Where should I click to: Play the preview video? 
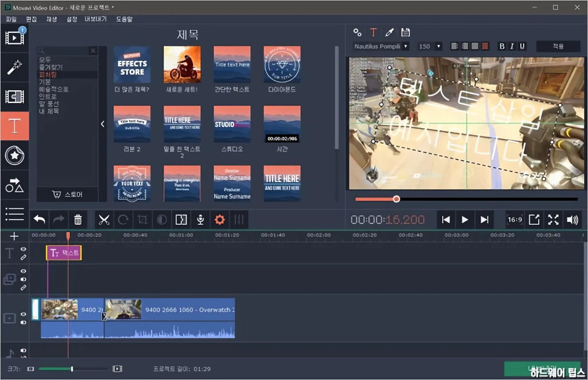tap(465, 220)
